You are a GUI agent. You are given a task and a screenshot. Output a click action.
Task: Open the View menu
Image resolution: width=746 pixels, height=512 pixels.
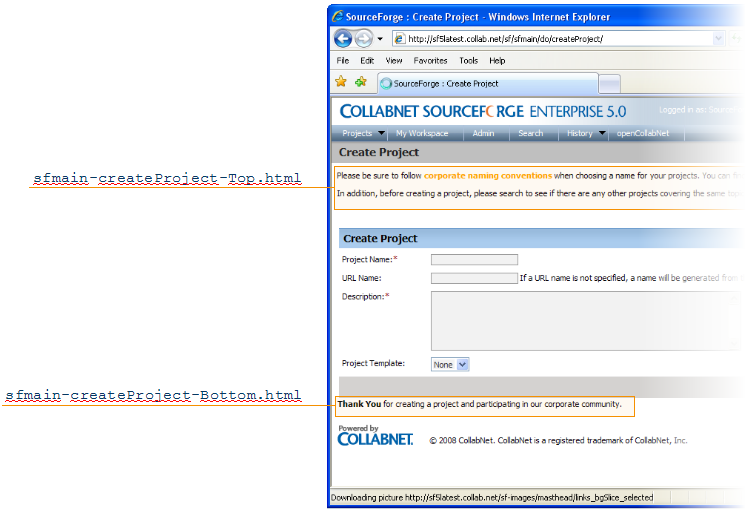pyautogui.click(x=393, y=60)
